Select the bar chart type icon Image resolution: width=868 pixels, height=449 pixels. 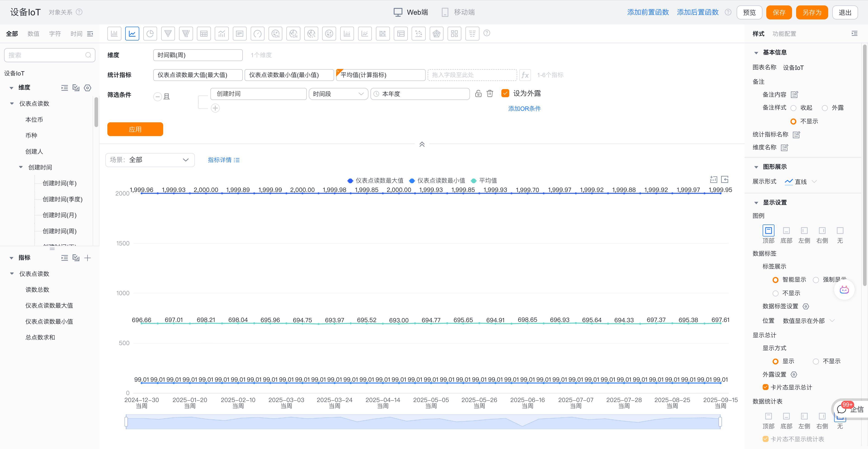114,34
